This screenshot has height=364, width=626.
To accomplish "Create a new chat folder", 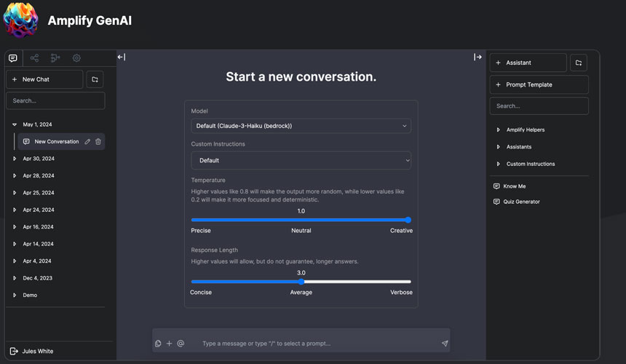I will tap(95, 79).
